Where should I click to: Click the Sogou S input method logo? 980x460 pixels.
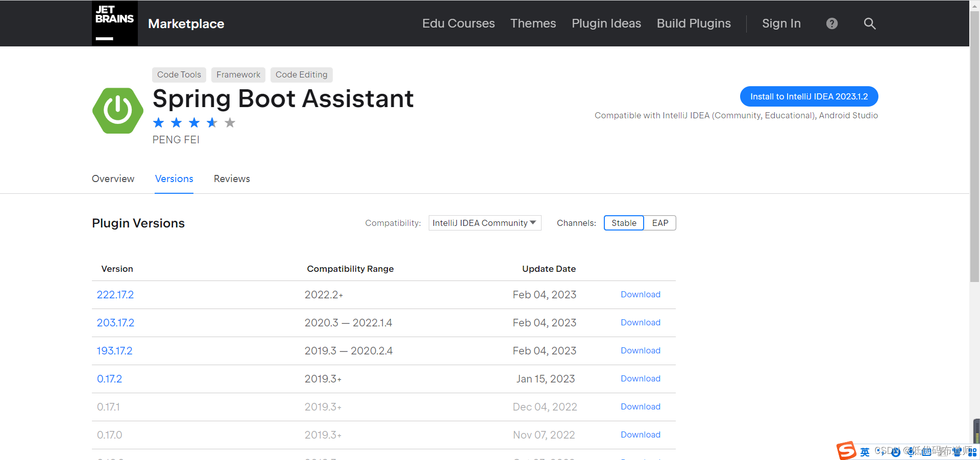click(846, 451)
